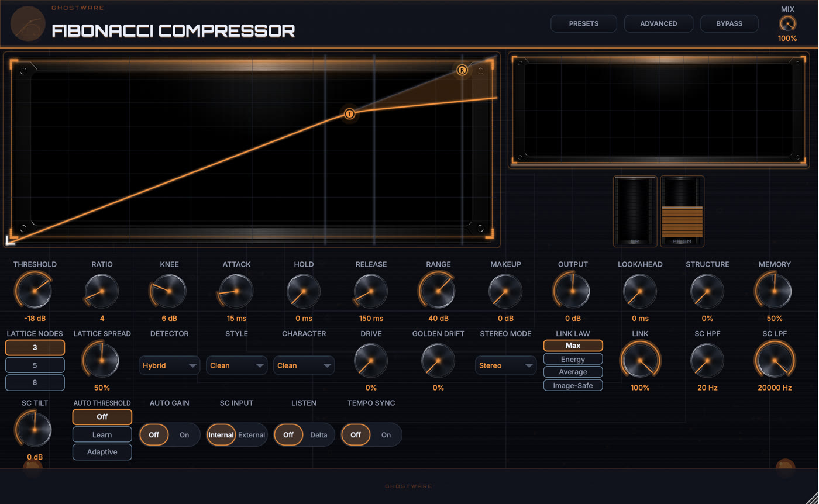Set Auto Threshold to Off
The height and width of the screenshot is (504, 819).
point(102,417)
